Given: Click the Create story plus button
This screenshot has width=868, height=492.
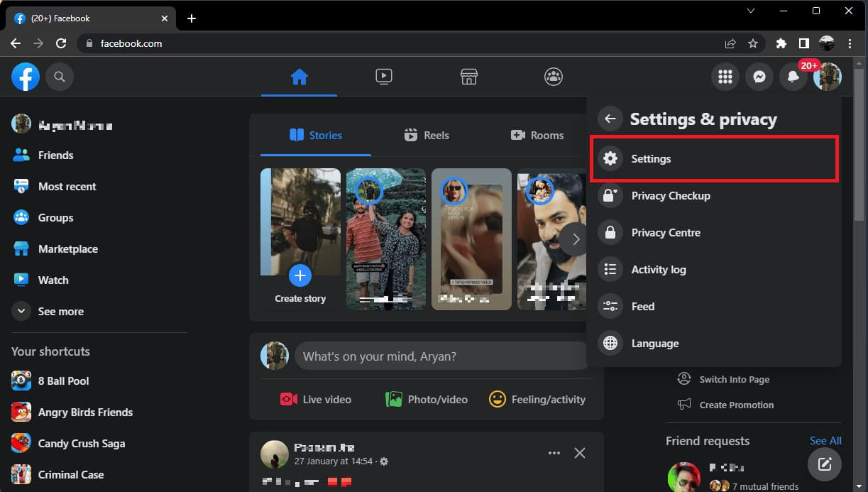Looking at the screenshot, I should click(x=300, y=275).
